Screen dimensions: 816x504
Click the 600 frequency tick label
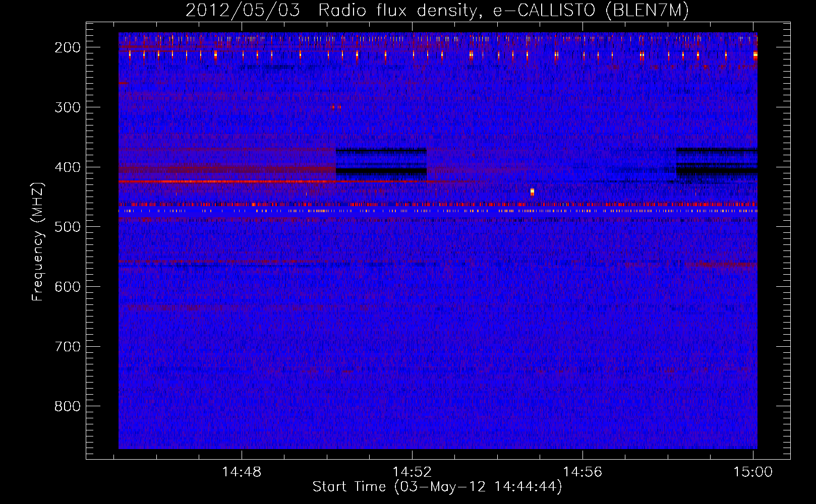(68, 287)
